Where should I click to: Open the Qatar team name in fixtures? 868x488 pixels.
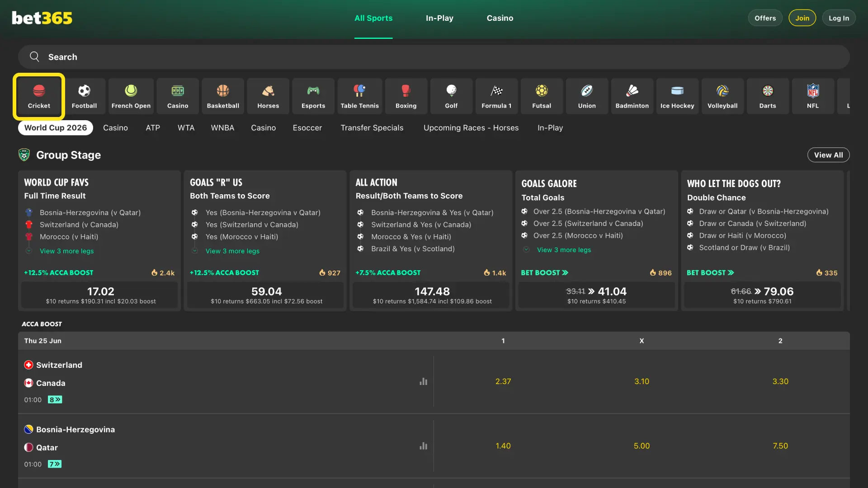tap(47, 448)
